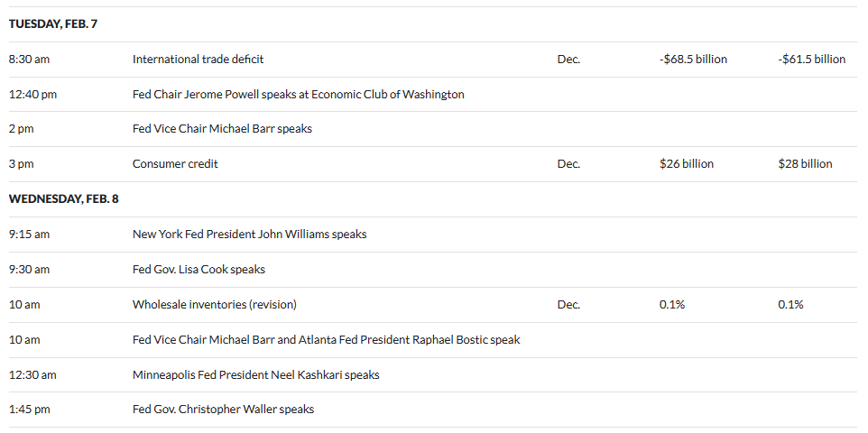Click the Consumer credit report row
The height and width of the screenshot is (433, 868).
[175, 164]
